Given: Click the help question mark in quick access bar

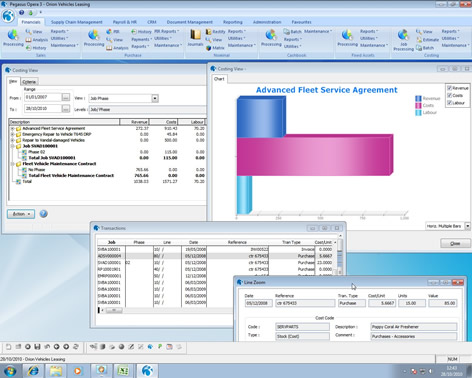Looking at the screenshot, I should (x=22, y=13).
